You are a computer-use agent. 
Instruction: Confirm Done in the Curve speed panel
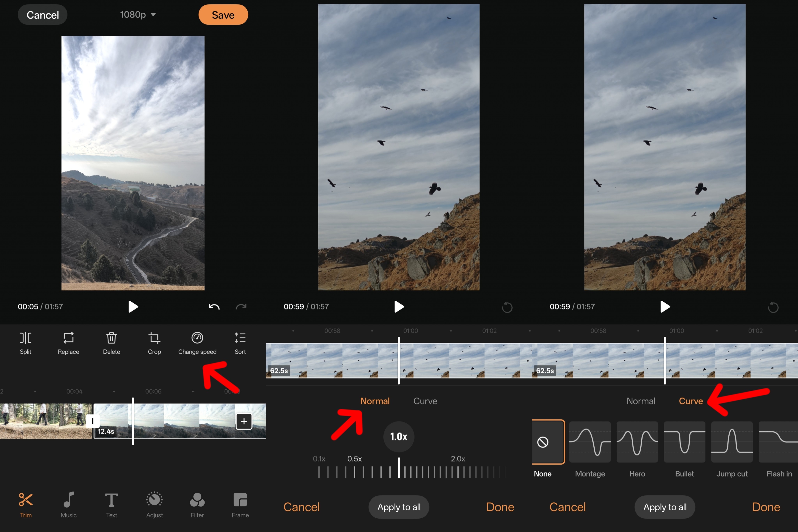pyautogui.click(x=766, y=507)
